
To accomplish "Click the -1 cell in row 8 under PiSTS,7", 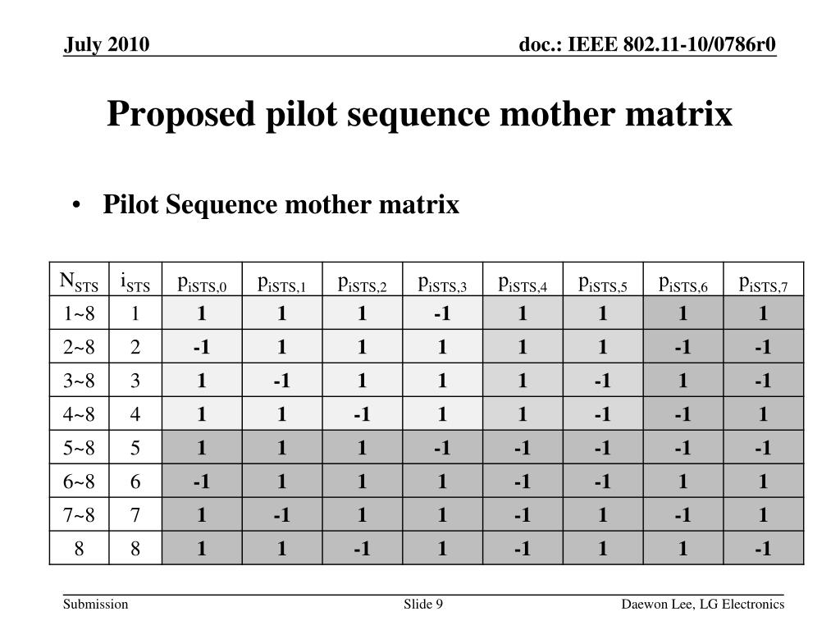I will (764, 548).
